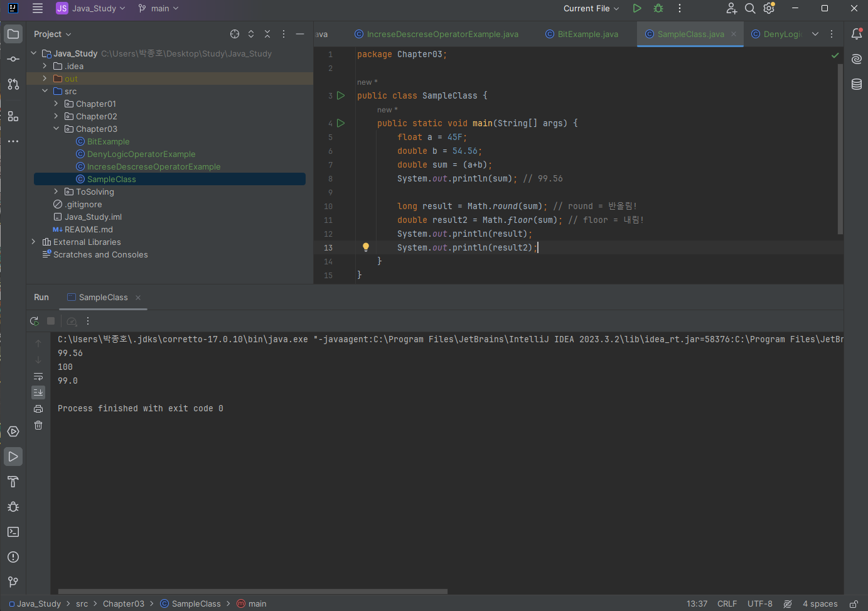
Task: Open the Terminal tool window
Action: tap(13, 532)
